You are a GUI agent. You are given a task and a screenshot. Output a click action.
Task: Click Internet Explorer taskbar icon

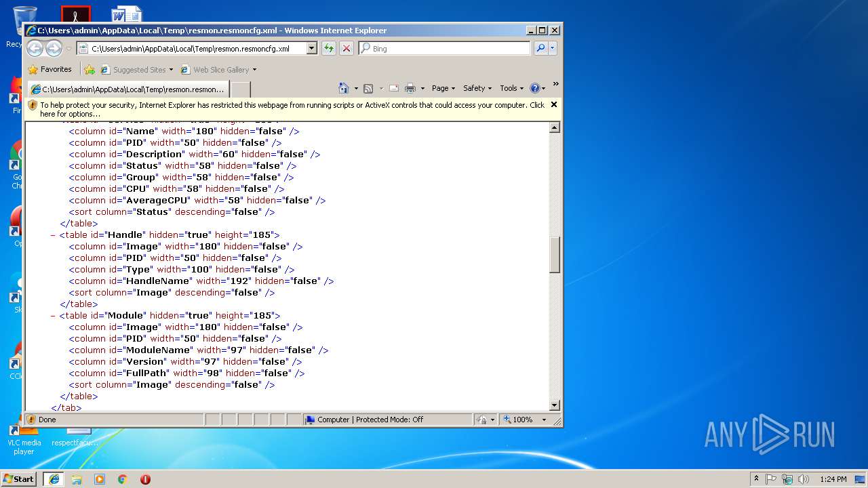(54, 479)
